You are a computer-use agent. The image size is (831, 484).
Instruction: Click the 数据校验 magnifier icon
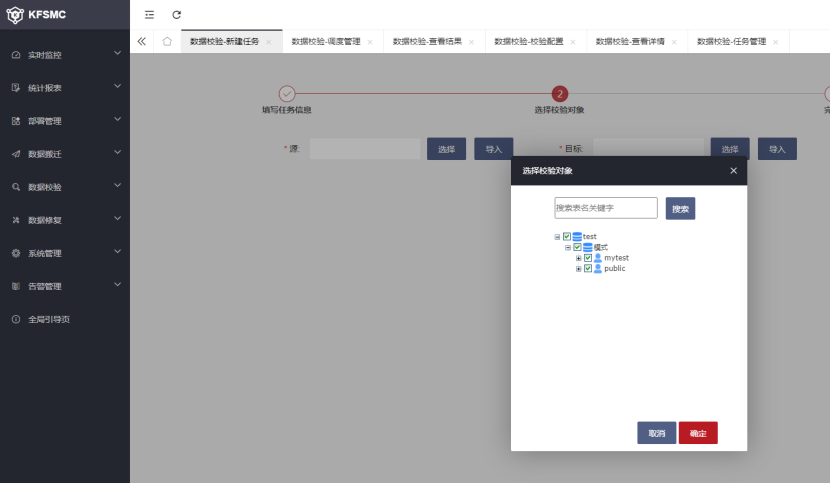(x=16, y=187)
